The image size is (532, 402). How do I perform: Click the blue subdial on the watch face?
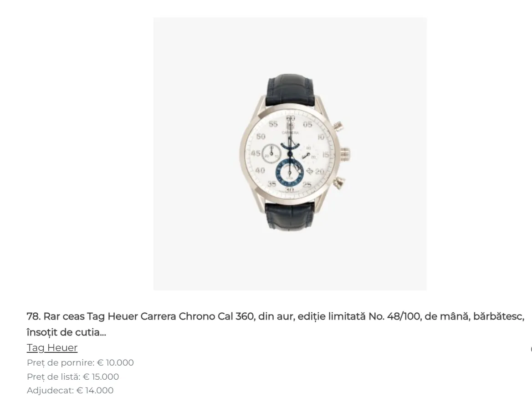[x=289, y=172]
